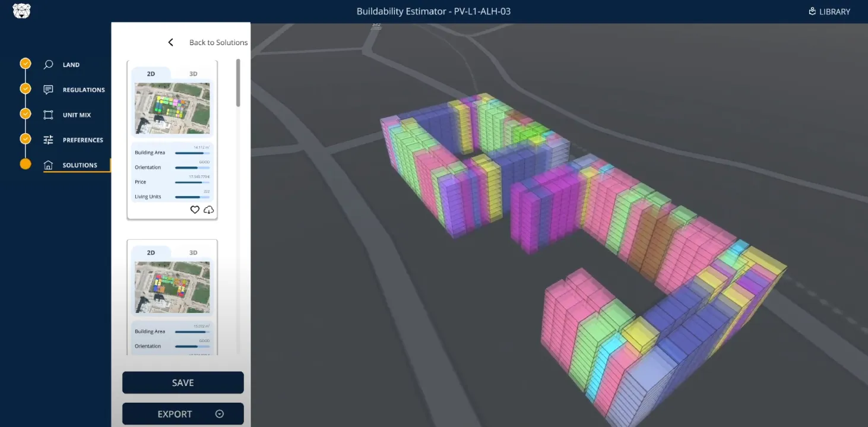Open the Regulations step in sidebar

click(83, 90)
